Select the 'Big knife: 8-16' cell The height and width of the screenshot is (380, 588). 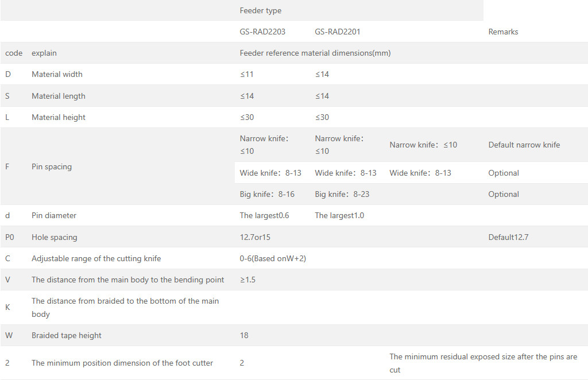267,195
